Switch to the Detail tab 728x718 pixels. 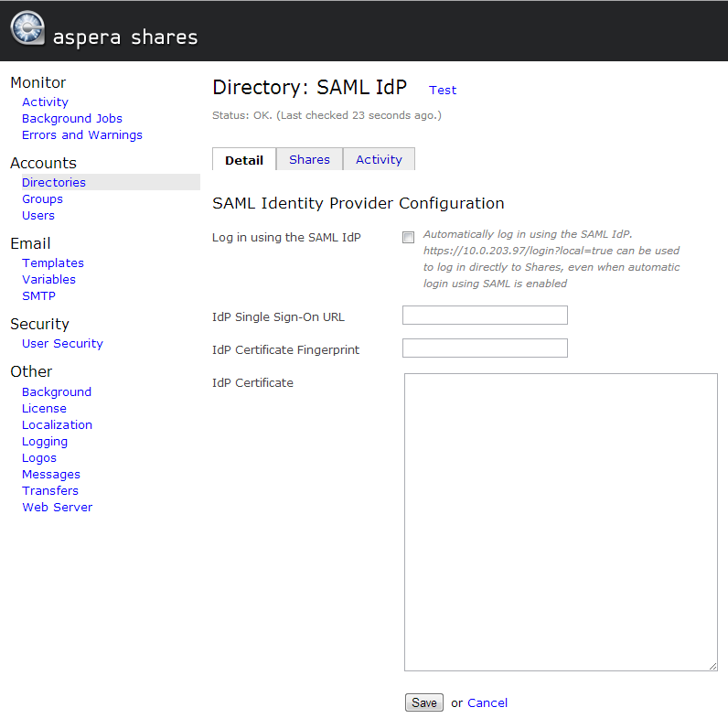coord(244,160)
